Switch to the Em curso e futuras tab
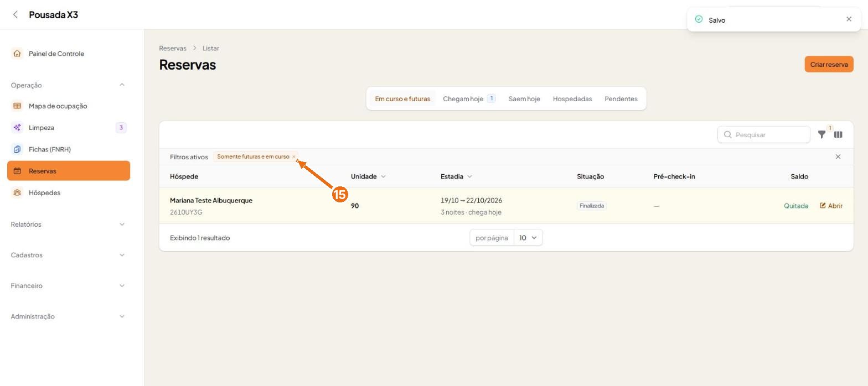The image size is (868, 386). point(402,99)
